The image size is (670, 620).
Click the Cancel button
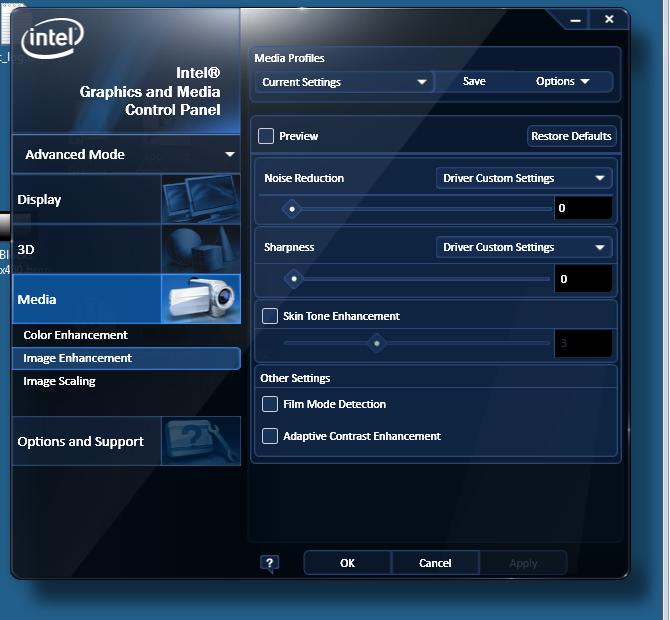[x=435, y=563]
